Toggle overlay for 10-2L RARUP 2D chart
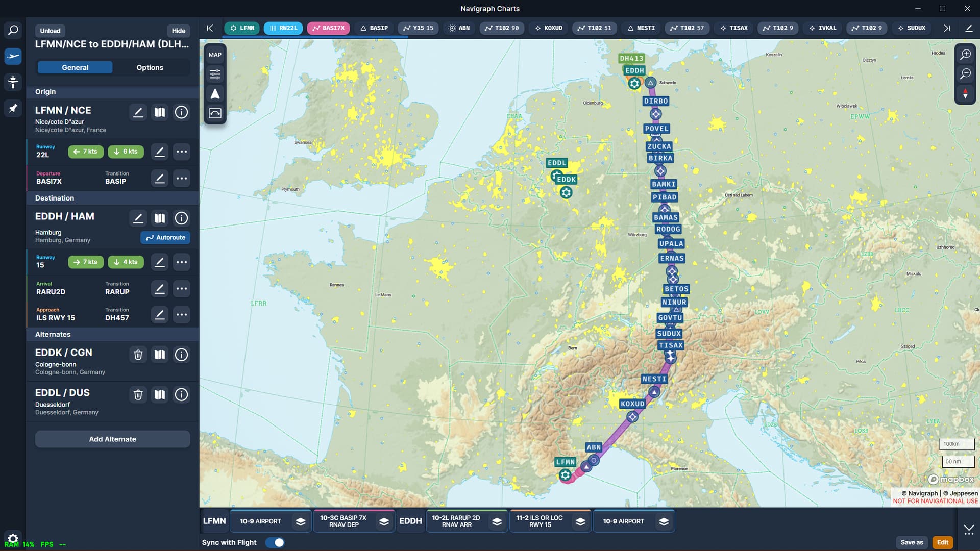This screenshot has height=551, width=980. tap(497, 521)
